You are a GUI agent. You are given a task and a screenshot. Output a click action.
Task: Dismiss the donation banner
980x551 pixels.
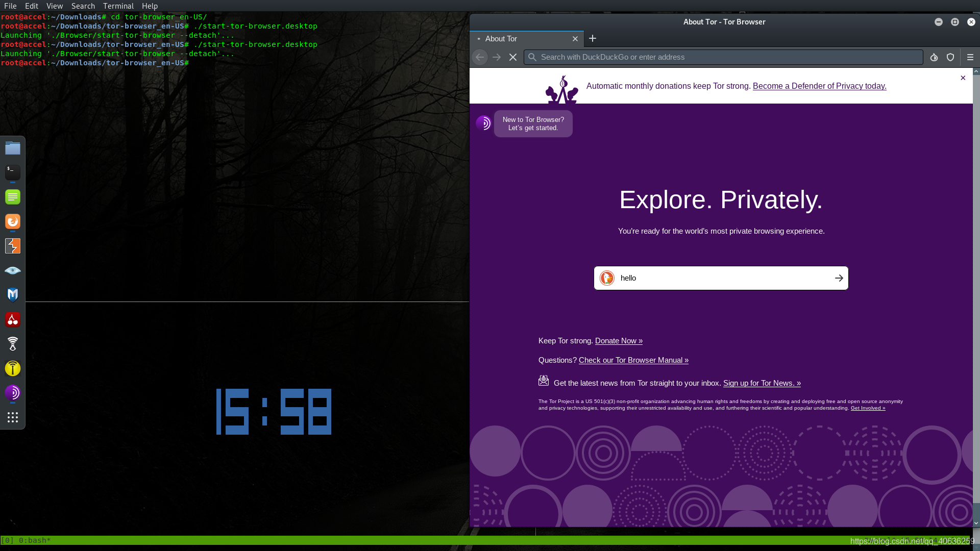[x=963, y=78]
